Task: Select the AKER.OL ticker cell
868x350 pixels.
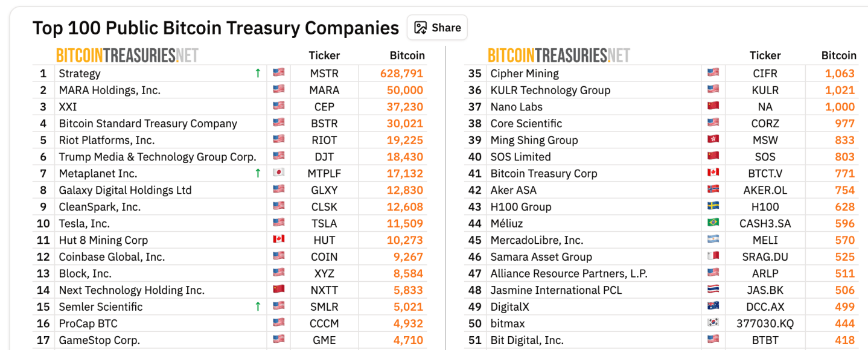Action: tap(765, 190)
